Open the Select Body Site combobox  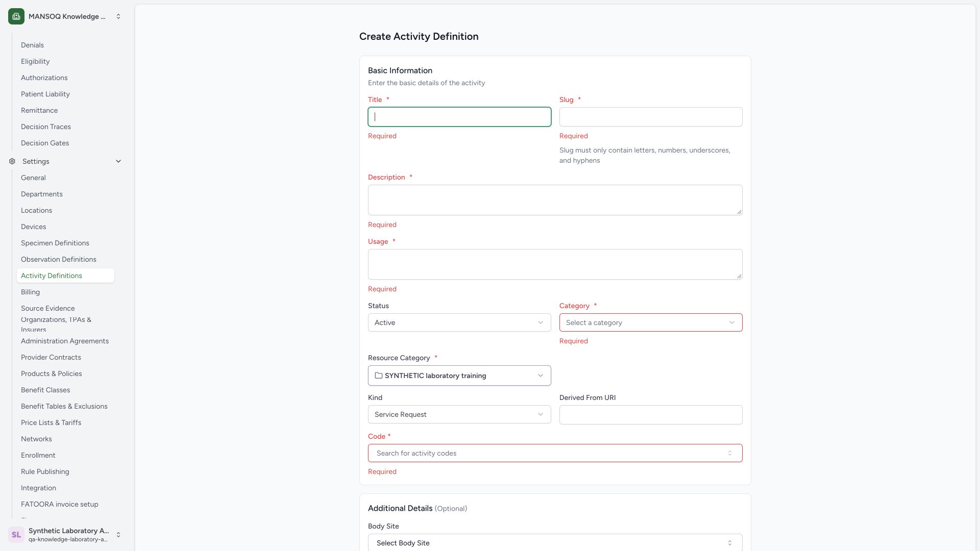click(555, 542)
